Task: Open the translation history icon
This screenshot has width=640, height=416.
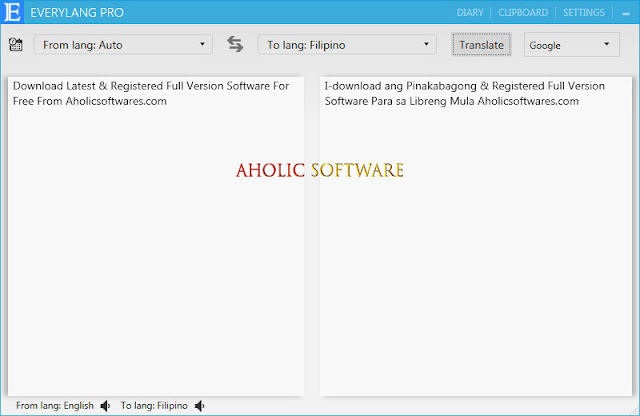Action: 16,44
